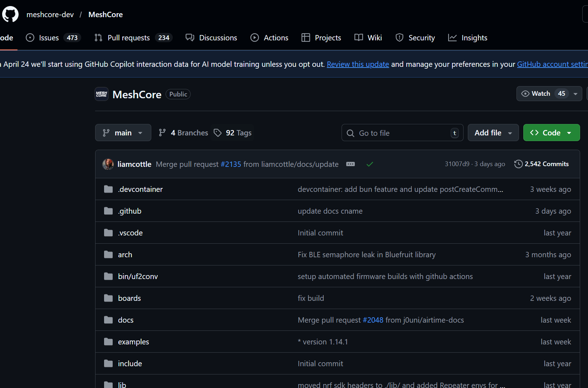Viewport: 588px width, 388px height.
Task: Open the Insights tab
Action: [x=468, y=38]
